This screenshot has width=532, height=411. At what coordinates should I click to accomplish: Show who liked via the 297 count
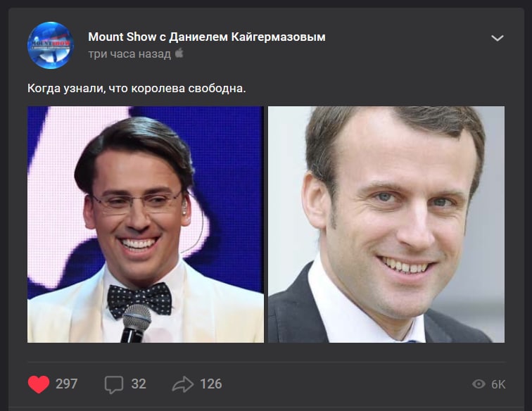(66, 384)
